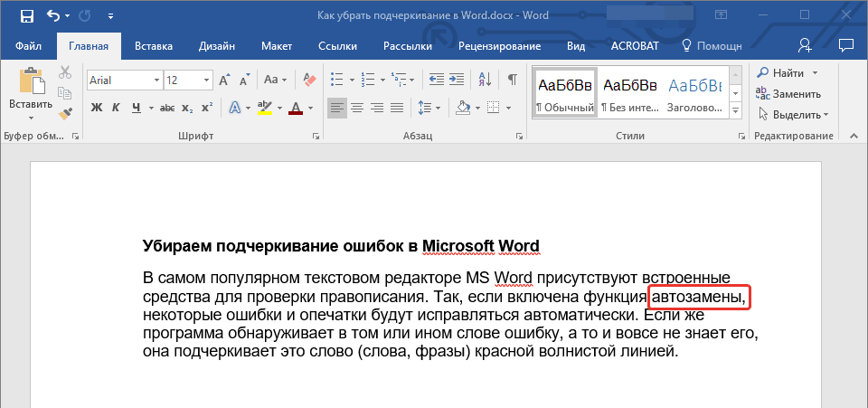This screenshot has width=868, height=408.
Task: Switch to the Вставка tab
Action: pos(154,45)
